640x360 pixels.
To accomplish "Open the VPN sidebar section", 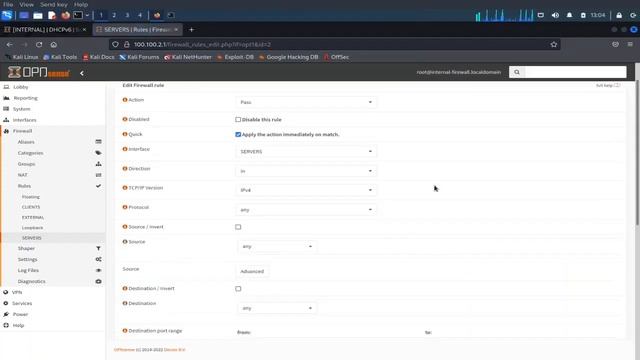I will coord(17,292).
